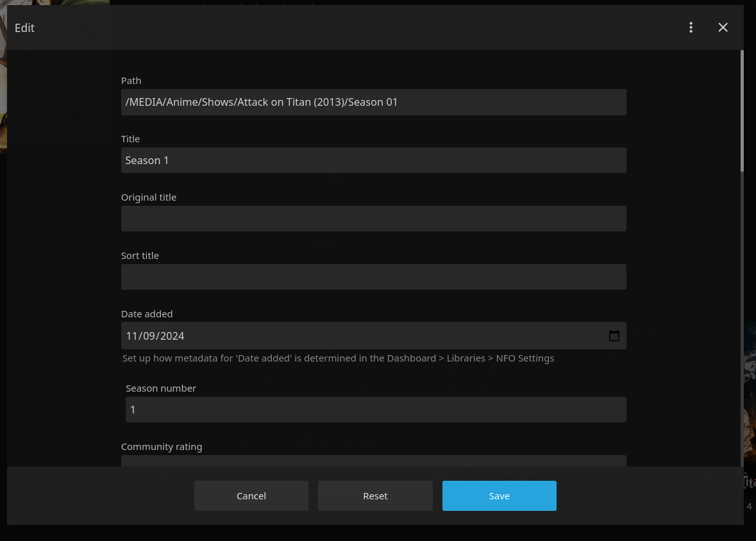Click the poster thumbnail behind dialog's right edge
Viewport: 756px width, 541px height.
click(750, 410)
